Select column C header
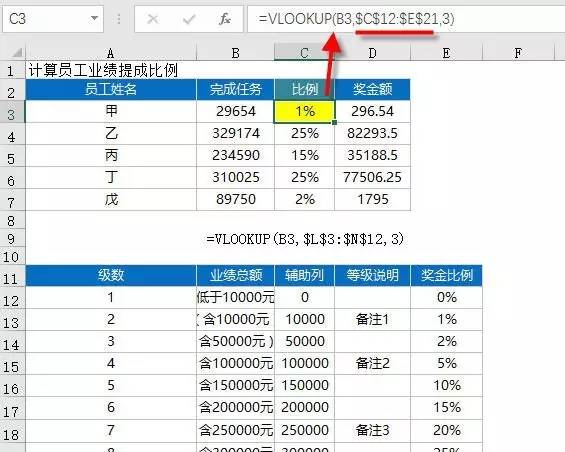 [x=304, y=53]
